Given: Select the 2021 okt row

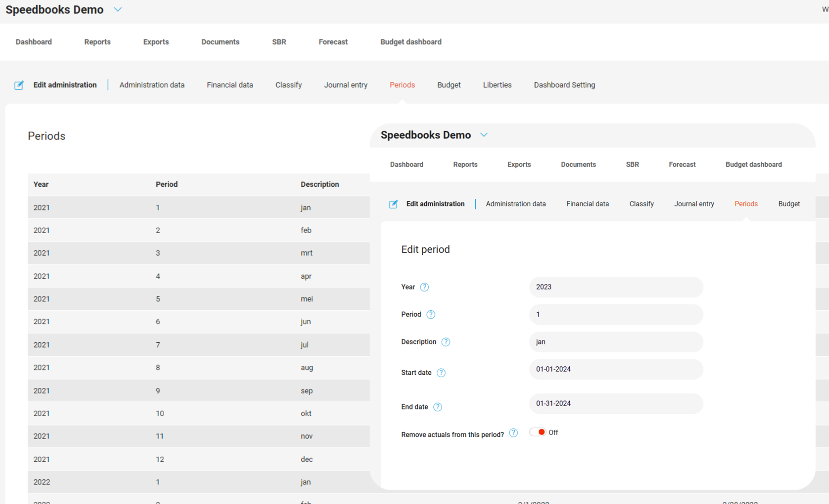Looking at the screenshot, I should 199,413.
